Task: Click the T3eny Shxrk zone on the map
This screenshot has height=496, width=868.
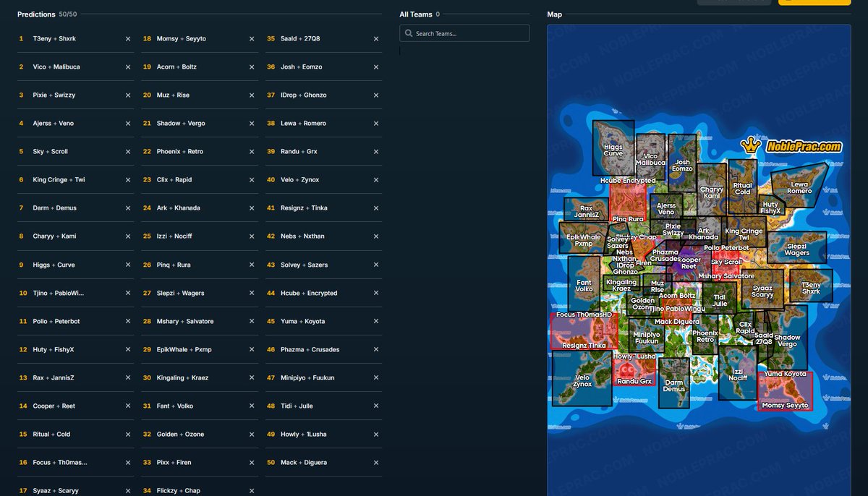Action: click(x=811, y=287)
